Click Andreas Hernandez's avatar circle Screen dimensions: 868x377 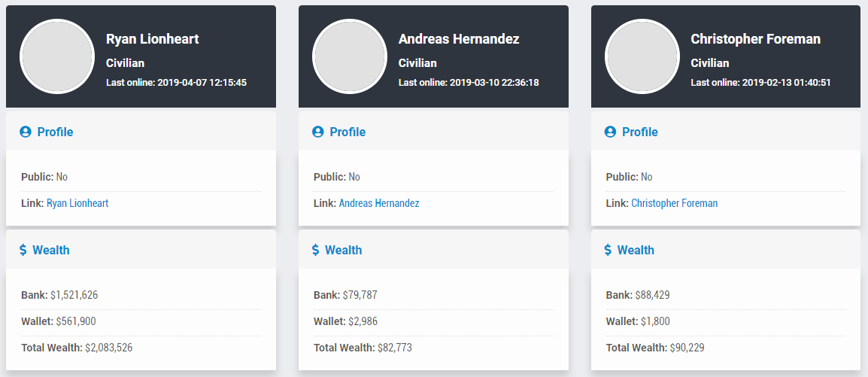(349, 56)
